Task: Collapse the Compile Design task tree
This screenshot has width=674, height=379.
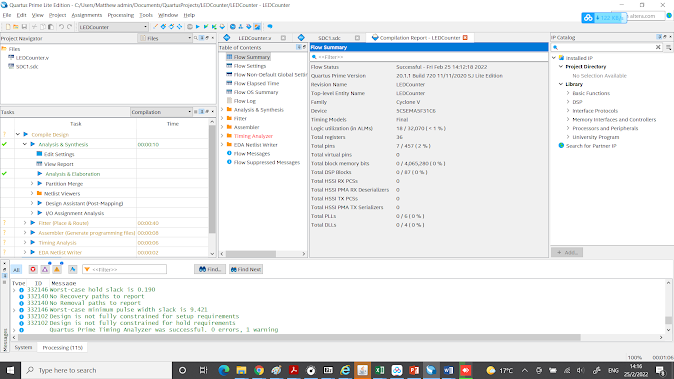Action: tap(18, 134)
